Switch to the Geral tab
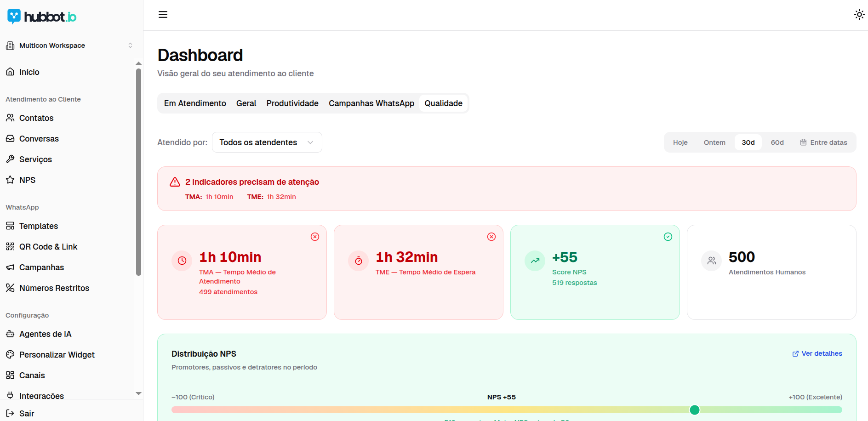Screen dimensions: 868x421 246,103
